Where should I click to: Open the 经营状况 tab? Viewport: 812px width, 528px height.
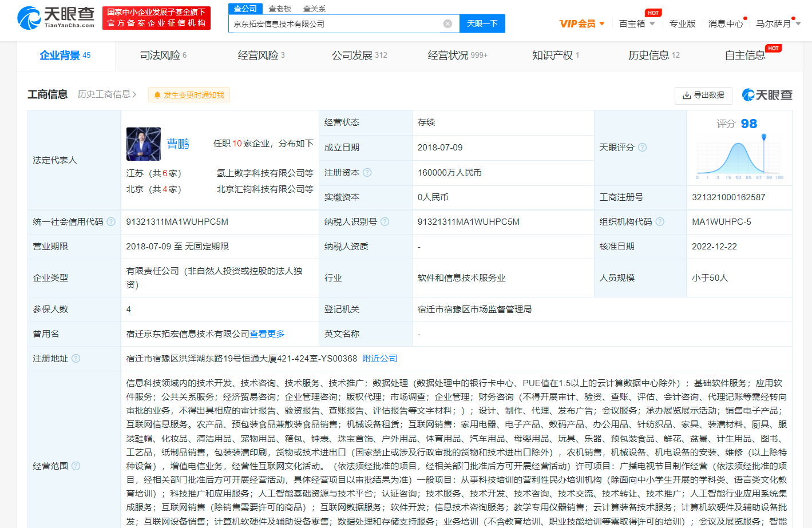pos(457,55)
